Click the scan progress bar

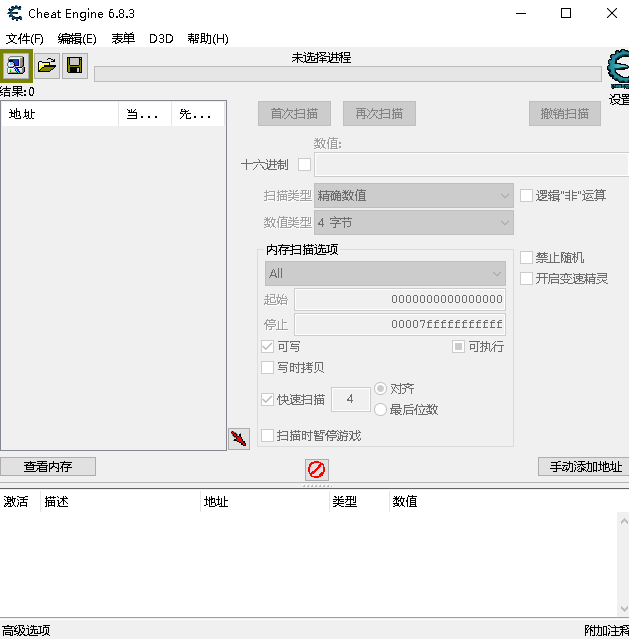348,74
